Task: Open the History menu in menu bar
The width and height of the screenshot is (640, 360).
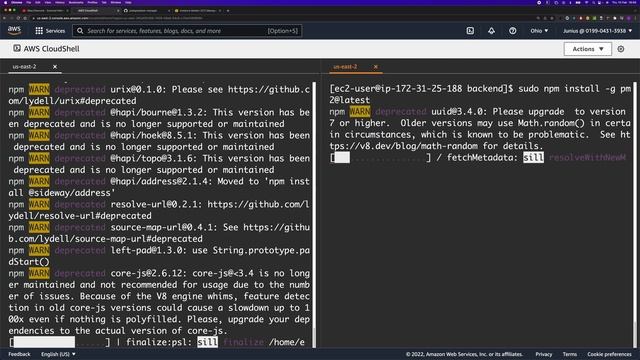Action: click(60, 2)
